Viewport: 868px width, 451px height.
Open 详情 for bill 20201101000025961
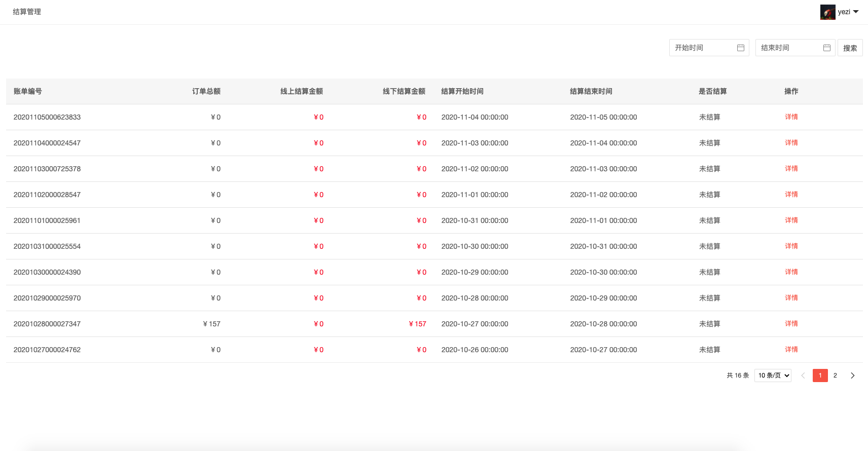tap(791, 220)
